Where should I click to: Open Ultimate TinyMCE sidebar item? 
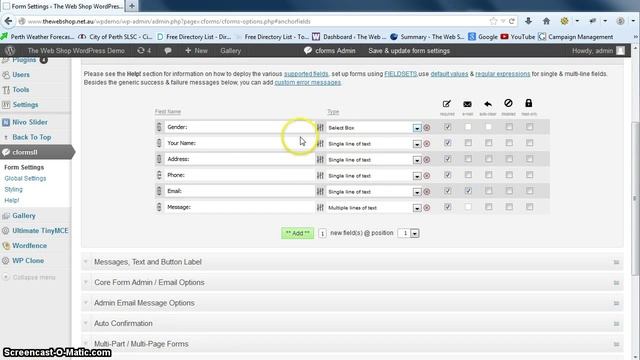coord(40,231)
